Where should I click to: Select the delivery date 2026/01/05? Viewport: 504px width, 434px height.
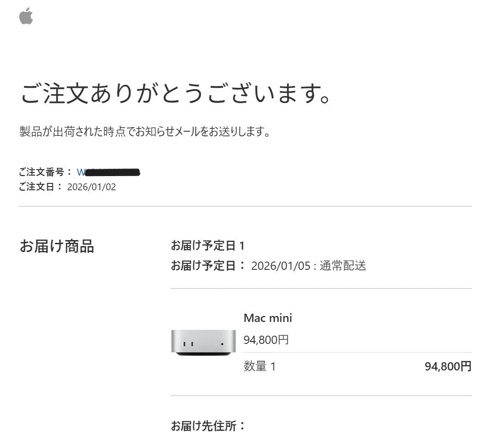pyautogui.click(x=281, y=266)
